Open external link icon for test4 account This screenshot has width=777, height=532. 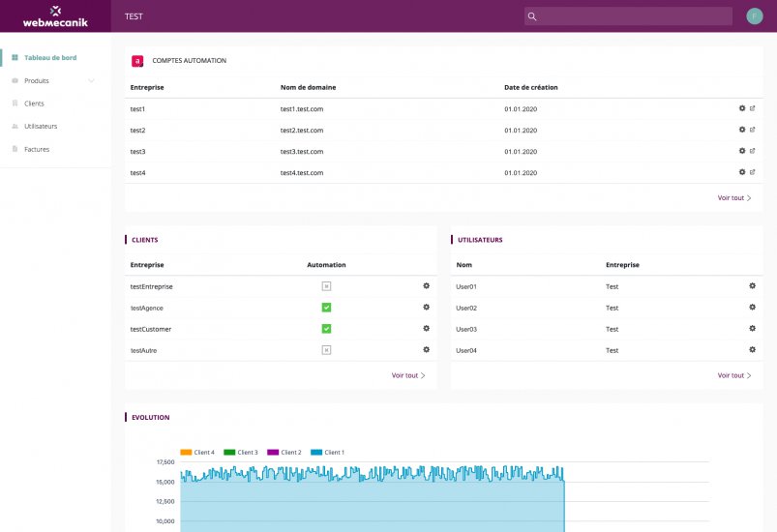tap(752, 172)
